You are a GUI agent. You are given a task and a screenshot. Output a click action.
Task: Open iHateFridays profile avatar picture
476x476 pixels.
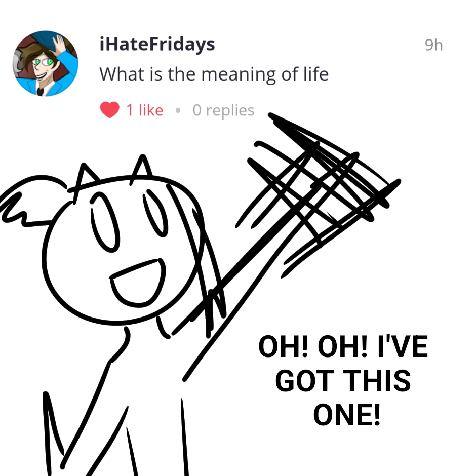coord(46,63)
